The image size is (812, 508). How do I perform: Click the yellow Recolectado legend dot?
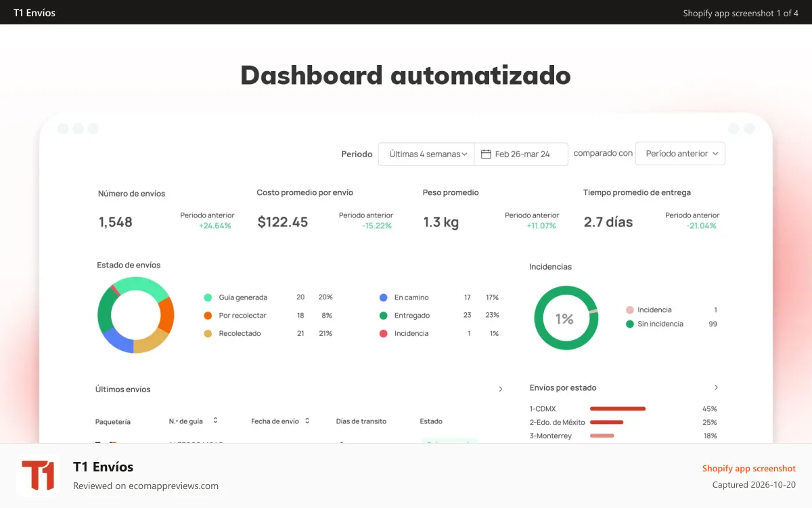[208, 333]
